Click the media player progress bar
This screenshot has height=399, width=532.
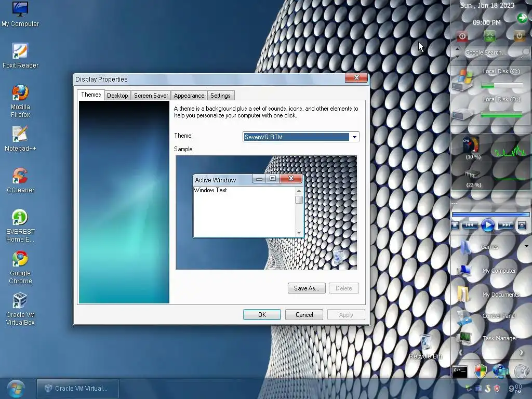(x=490, y=215)
